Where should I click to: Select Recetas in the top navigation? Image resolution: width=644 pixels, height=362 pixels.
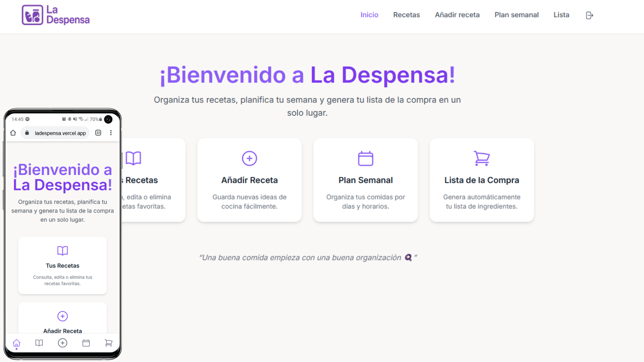pos(407,15)
